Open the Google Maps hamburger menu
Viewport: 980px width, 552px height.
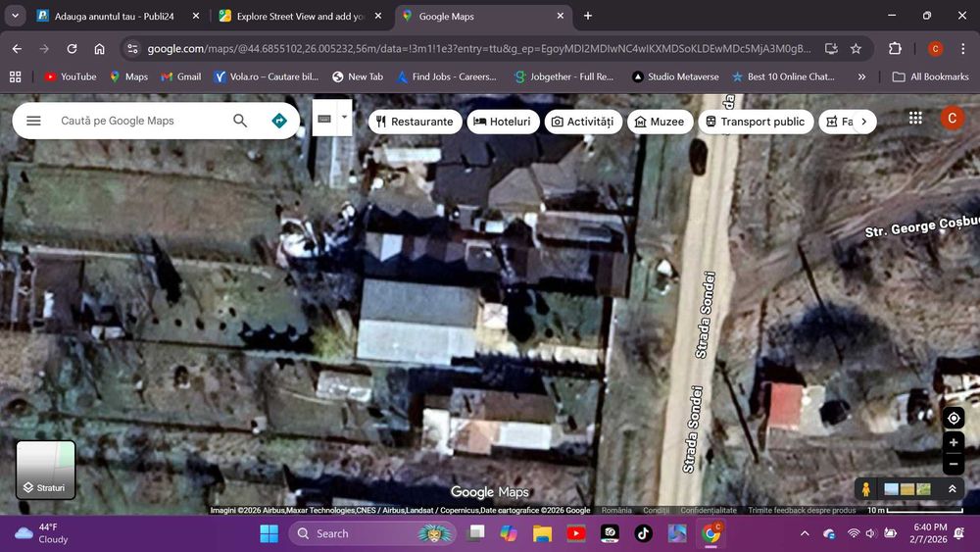click(x=33, y=121)
